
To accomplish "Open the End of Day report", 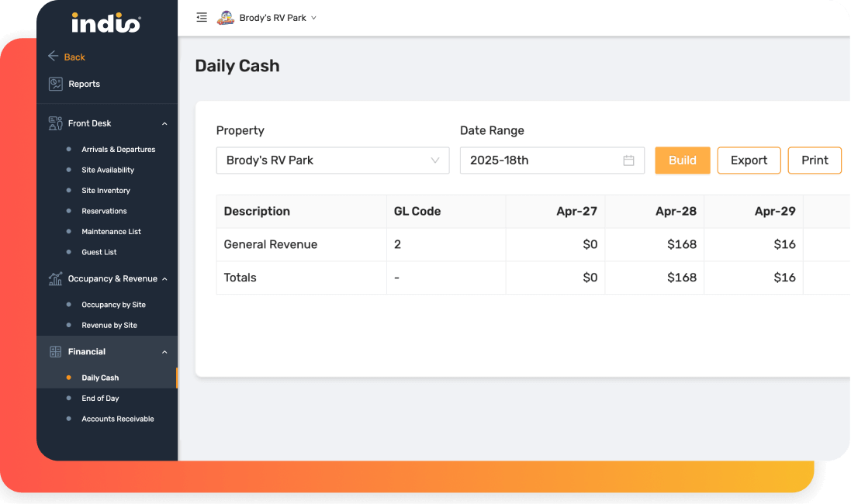I will (100, 399).
